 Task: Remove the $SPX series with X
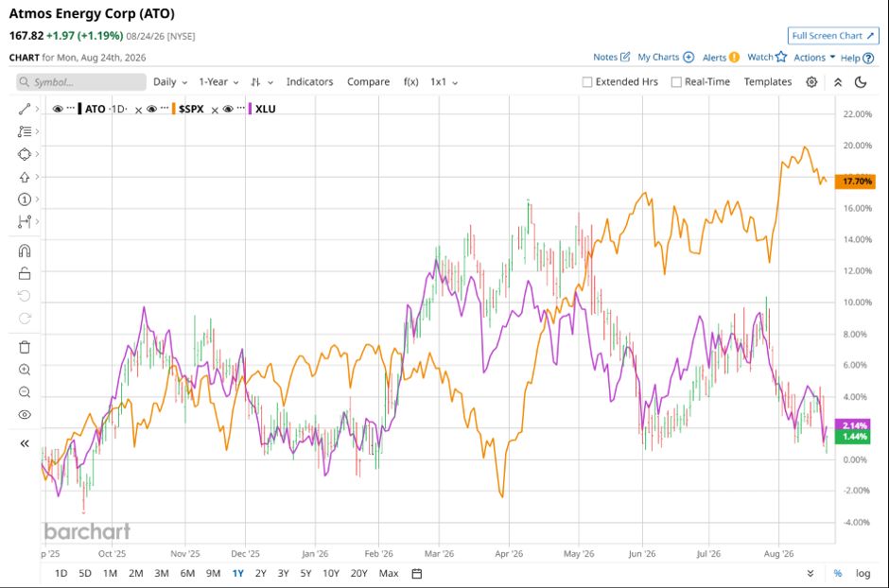pos(215,111)
